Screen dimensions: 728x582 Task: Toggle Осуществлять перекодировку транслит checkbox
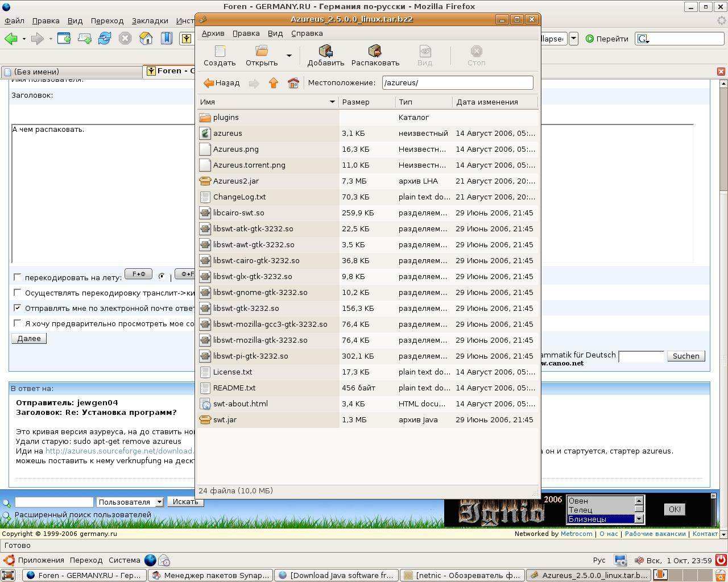click(x=18, y=292)
